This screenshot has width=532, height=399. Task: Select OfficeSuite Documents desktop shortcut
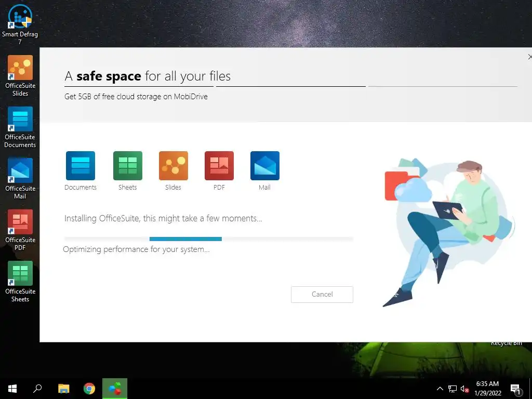(20, 128)
